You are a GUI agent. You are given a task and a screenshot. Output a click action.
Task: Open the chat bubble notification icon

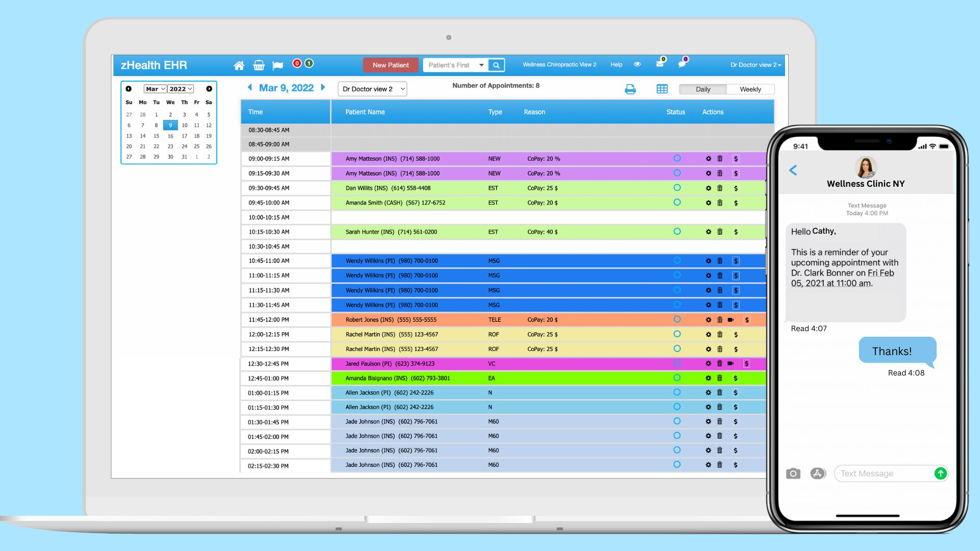[x=682, y=64]
